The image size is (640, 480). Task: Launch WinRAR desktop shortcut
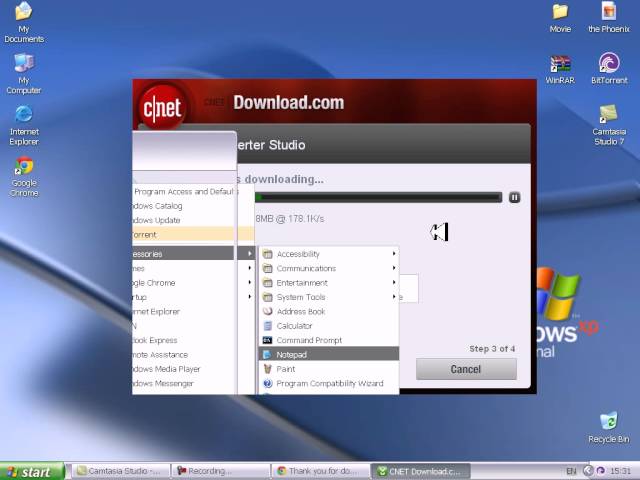[x=560, y=70]
